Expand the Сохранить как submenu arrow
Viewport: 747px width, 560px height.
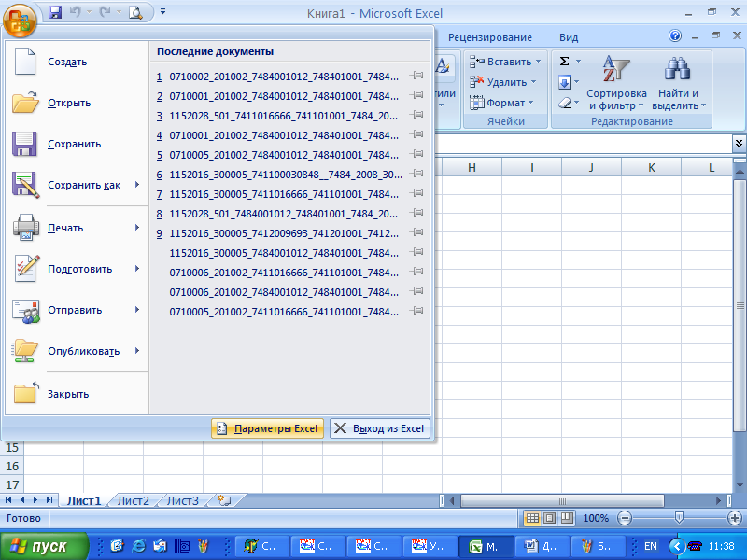coord(137,184)
